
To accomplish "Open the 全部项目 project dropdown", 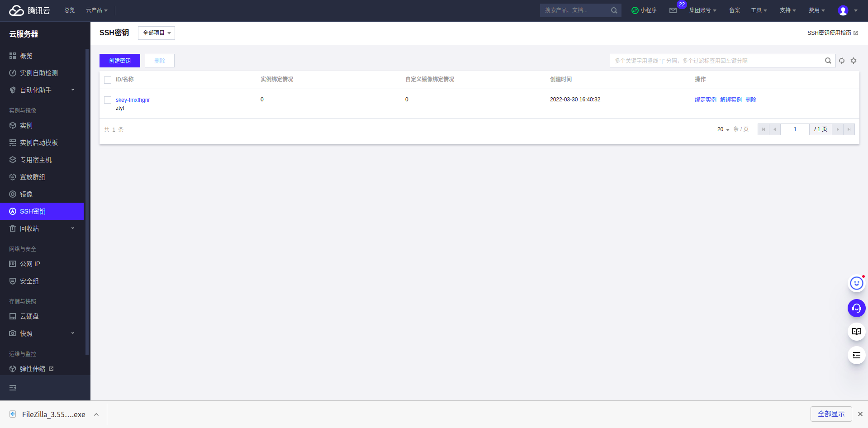I will [157, 33].
